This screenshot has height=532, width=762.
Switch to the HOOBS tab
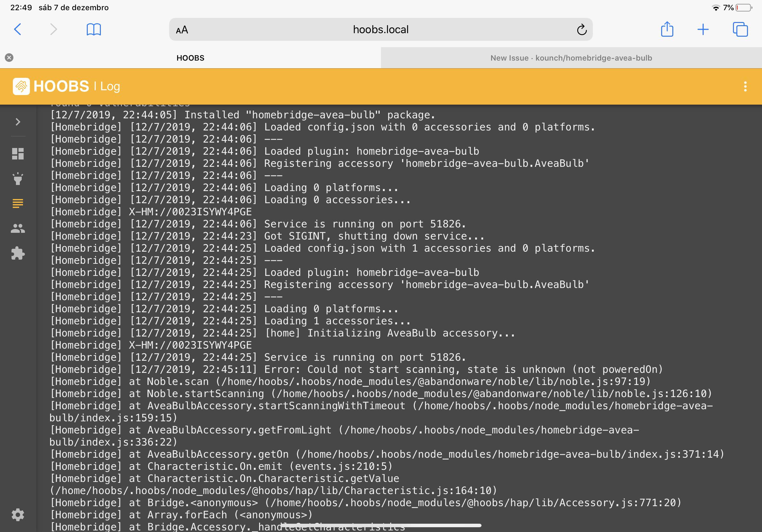pyautogui.click(x=190, y=58)
